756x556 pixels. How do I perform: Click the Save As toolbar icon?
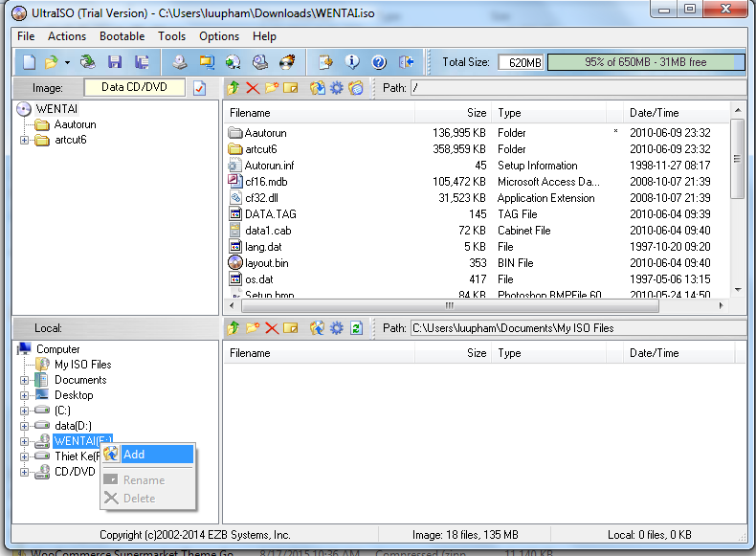click(x=142, y=62)
